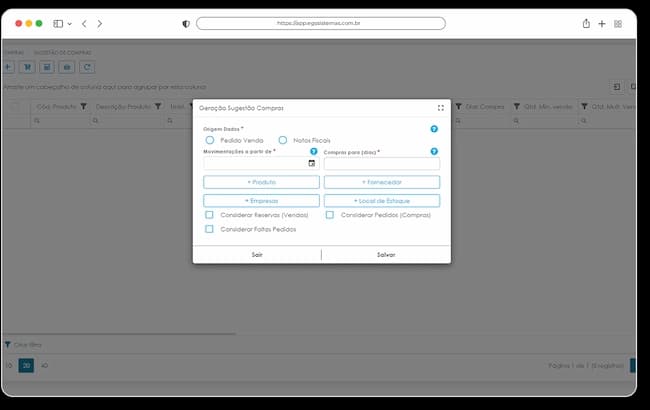This screenshot has height=410, width=650.
Task: Expand the Geração Sugestão Compras dialog fullscreen
Action: coord(441,108)
